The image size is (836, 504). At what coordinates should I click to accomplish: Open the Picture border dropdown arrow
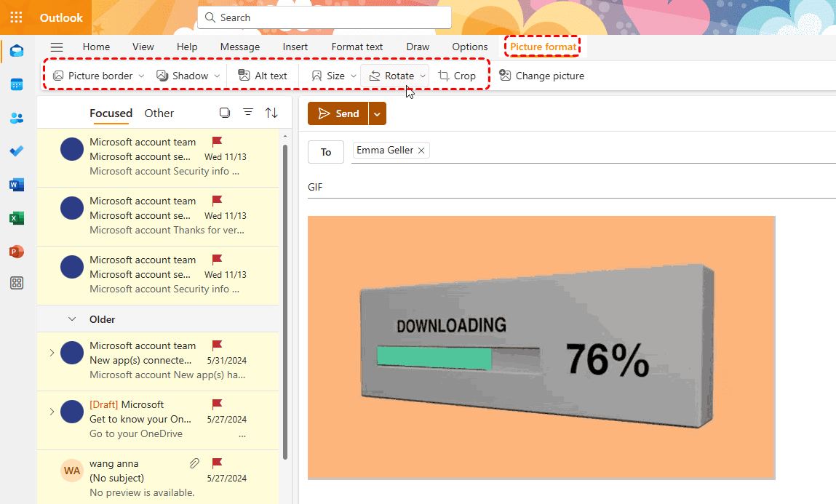(141, 76)
